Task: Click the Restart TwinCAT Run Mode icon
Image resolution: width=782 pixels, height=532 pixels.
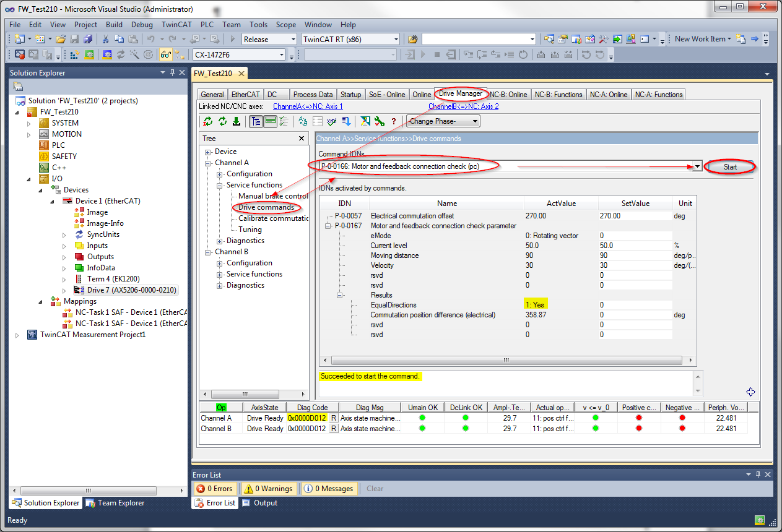Action: [89, 54]
